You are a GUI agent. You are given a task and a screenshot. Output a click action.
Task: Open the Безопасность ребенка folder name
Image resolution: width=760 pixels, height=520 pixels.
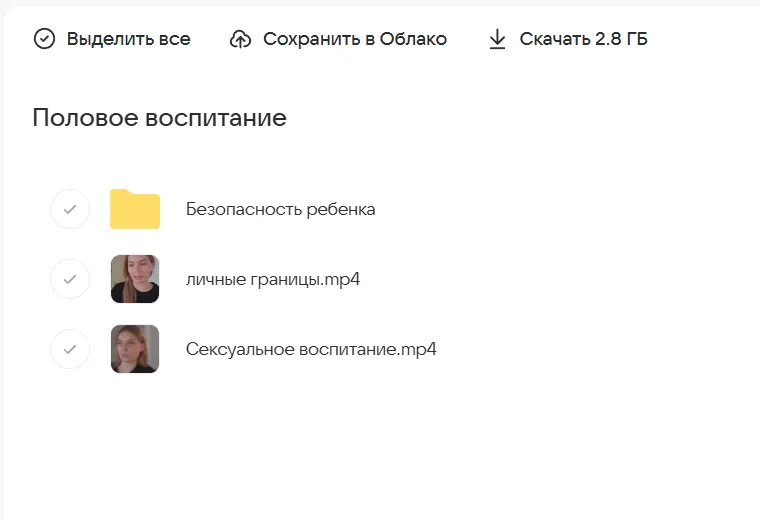[280, 209]
